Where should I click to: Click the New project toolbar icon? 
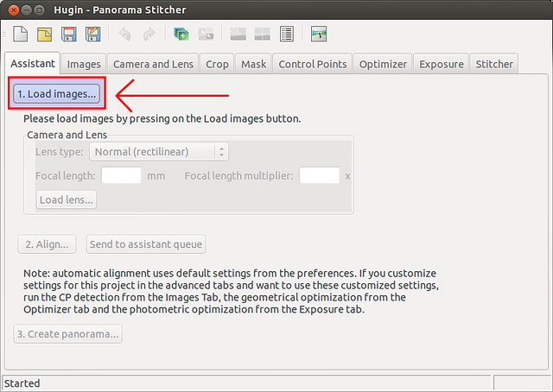pyautogui.click(x=20, y=35)
